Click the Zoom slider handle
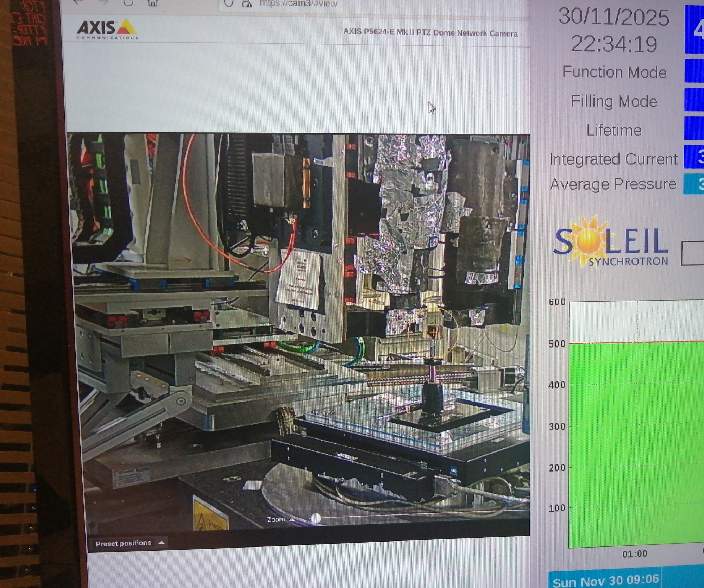Image resolution: width=704 pixels, height=588 pixels. (316, 518)
